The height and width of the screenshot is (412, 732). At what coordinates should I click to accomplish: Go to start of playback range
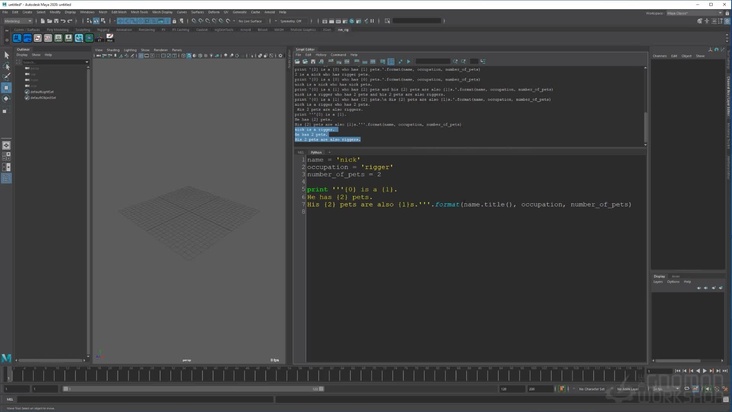[x=678, y=370]
